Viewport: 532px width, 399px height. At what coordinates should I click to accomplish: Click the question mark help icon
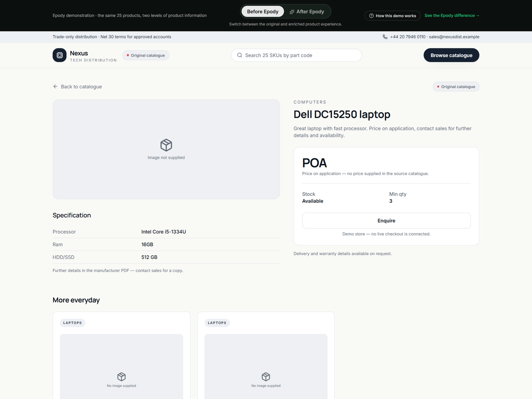coord(372,16)
